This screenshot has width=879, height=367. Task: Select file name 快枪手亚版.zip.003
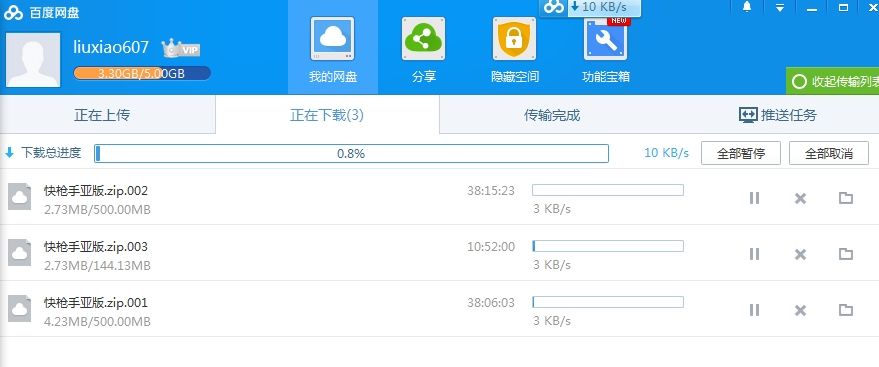pyautogui.click(x=96, y=247)
